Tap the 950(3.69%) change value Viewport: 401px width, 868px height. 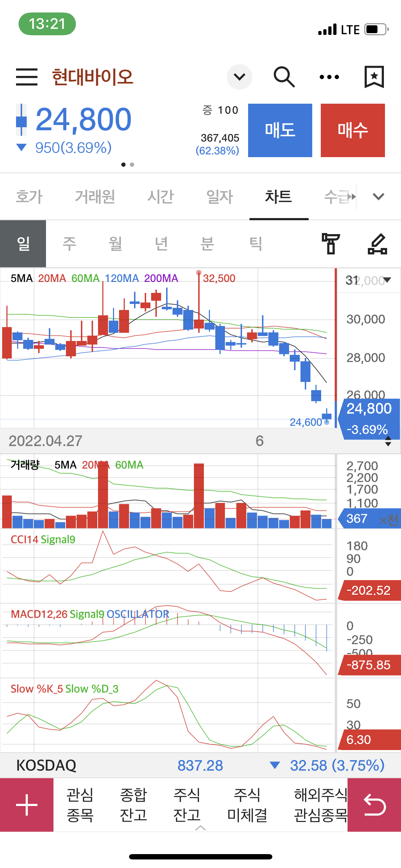73,148
